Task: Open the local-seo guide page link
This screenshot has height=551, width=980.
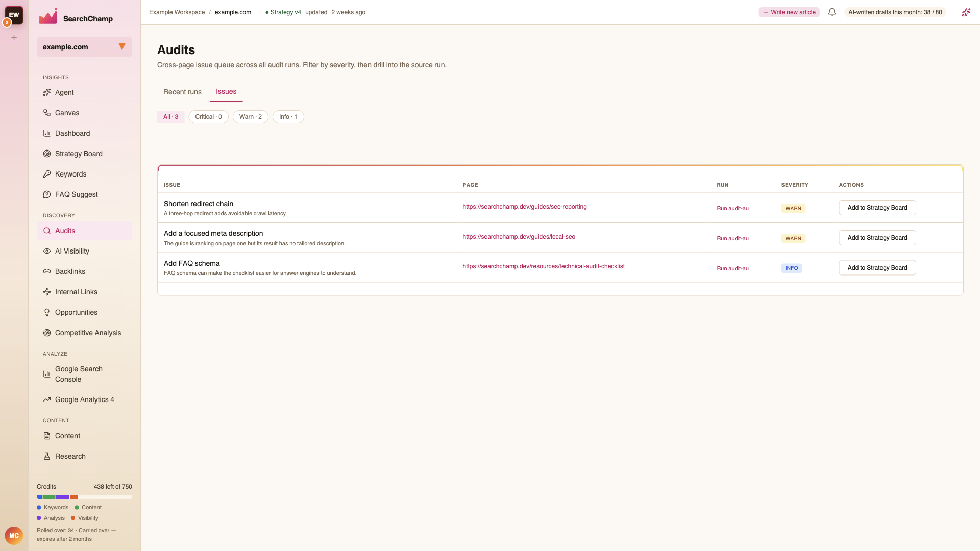Action: [x=519, y=237]
